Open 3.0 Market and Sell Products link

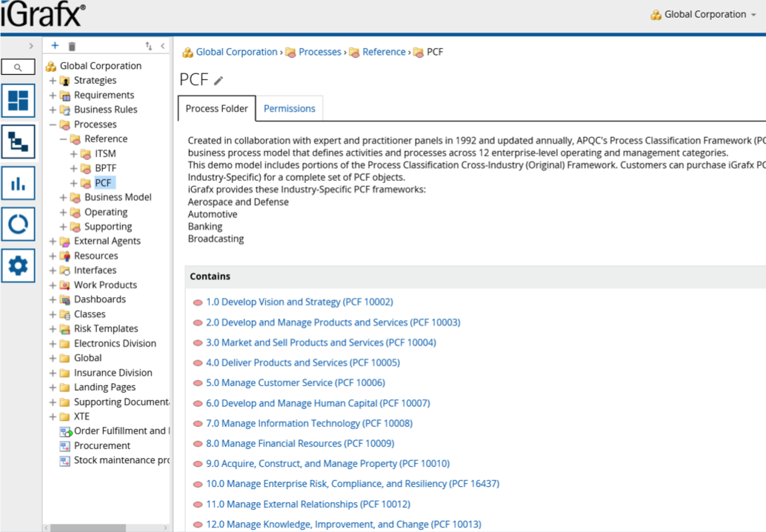tap(321, 342)
